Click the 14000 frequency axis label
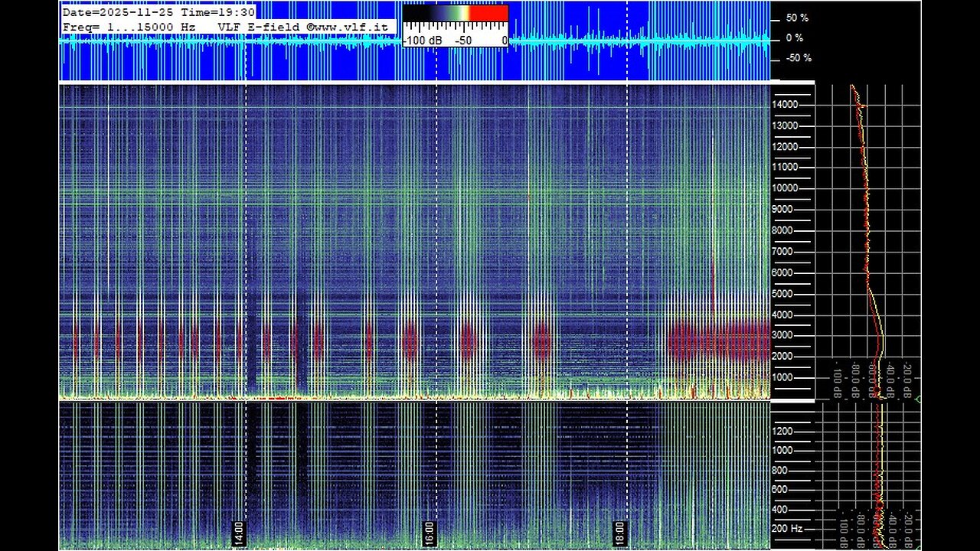Image resolution: width=980 pixels, height=551 pixels. point(786,105)
